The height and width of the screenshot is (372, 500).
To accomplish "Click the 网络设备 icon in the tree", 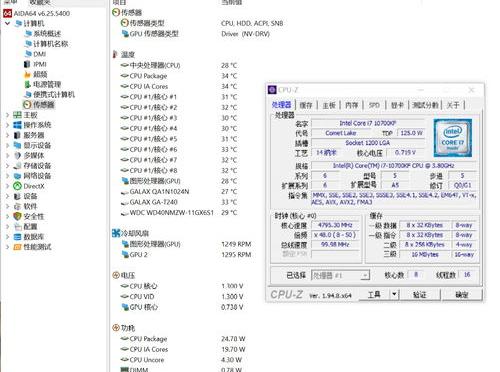I will [17, 176].
